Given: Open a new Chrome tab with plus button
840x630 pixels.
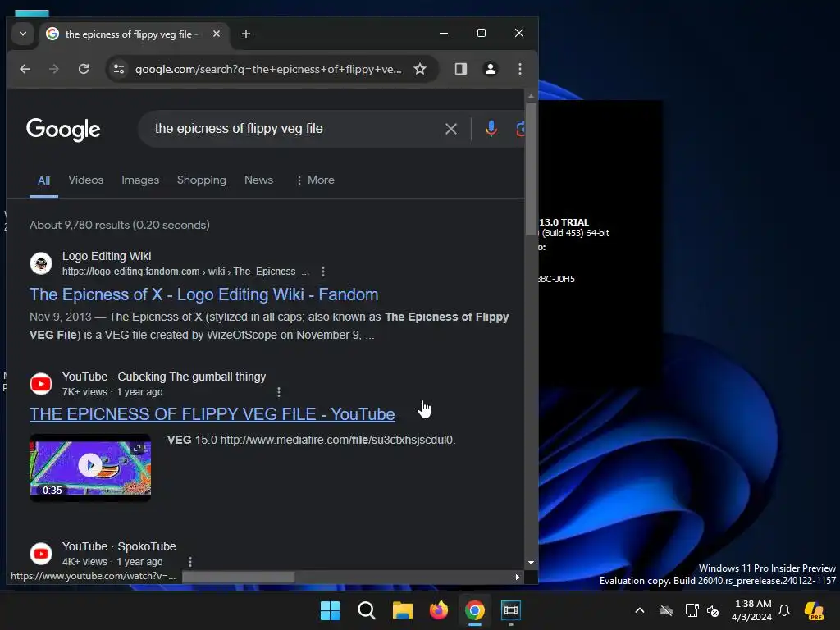Looking at the screenshot, I should (246, 34).
